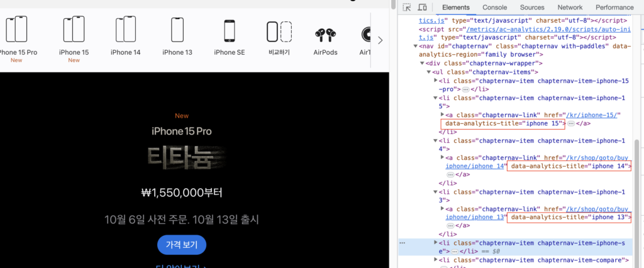Click ellipsis in the iphone-se li row
Viewport: 644px width, 268px height.
(x=454, y=251)
